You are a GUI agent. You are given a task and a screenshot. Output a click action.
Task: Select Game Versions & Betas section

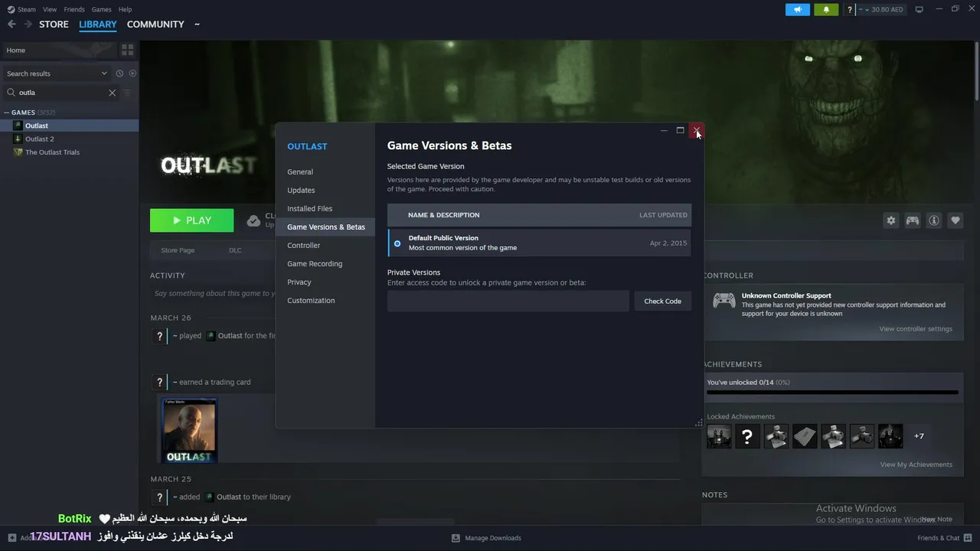pos(325,227)
